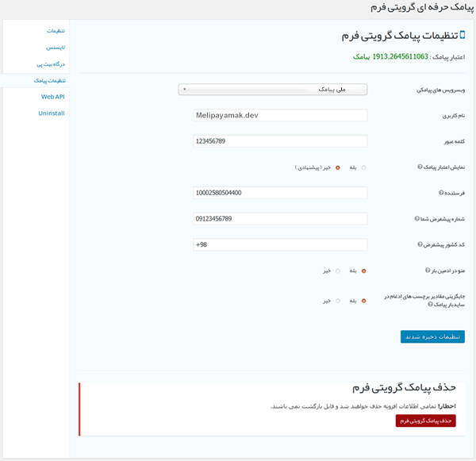Viewport: 476px width, 461px height.
Task: Click the نام کاربری label
Action: [454, 116]
